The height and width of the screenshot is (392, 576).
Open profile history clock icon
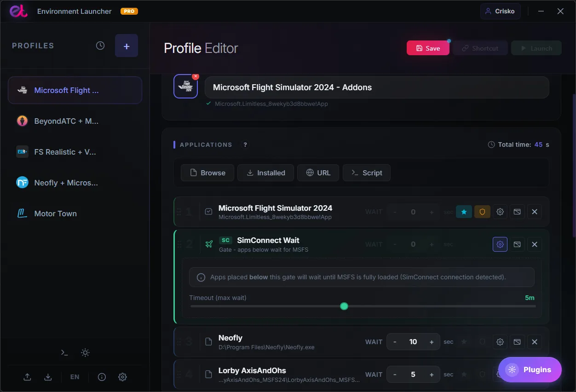pos(100,46)
